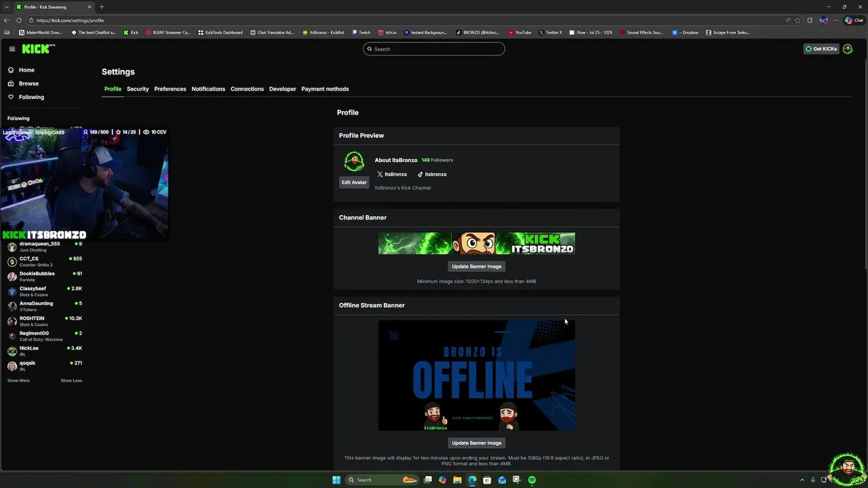This screenshot has width=868, height=488.
Task: Open the Connections tab
Action: [247, 89]
